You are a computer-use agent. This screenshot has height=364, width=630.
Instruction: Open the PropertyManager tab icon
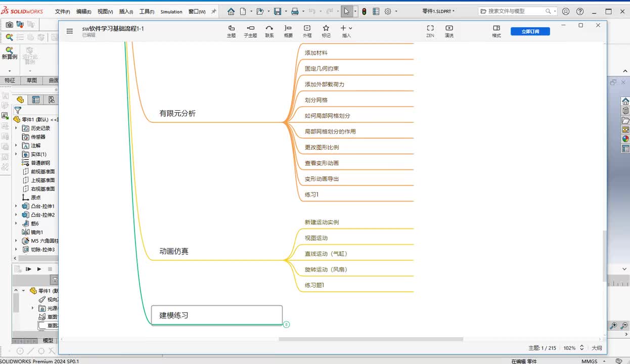click(x=36, y=100)
